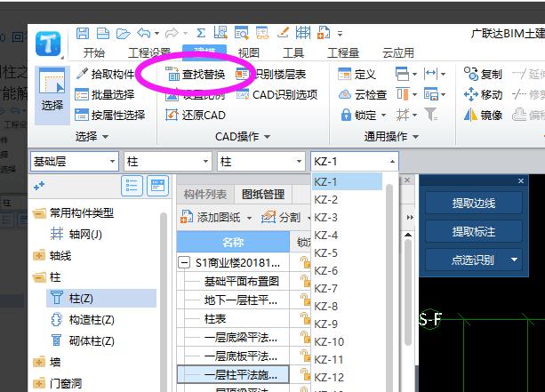Click the list view icon above component tree

[x=132, y=186]
